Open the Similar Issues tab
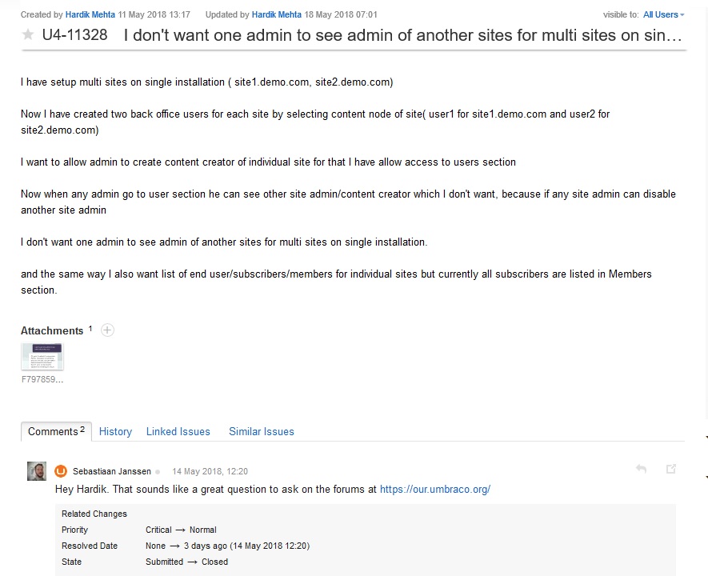 pyautogui.click(x=262, y=431)
